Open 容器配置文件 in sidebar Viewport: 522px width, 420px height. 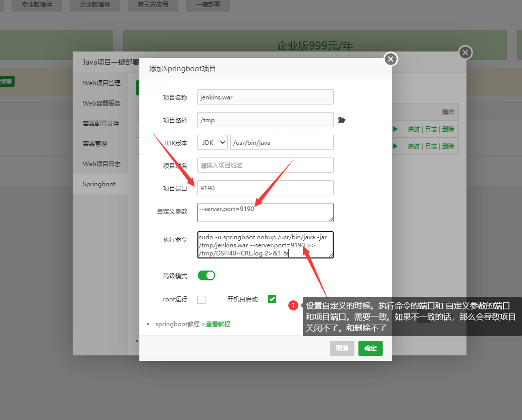tap(100, 124)
